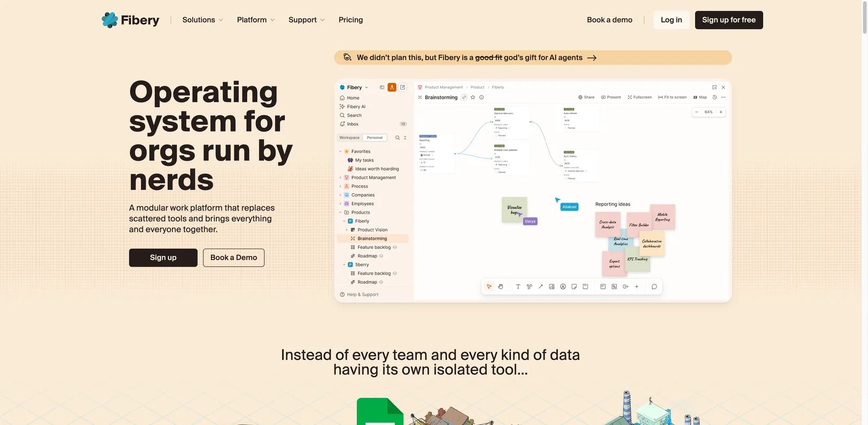Screen dimensions: 868x425
Task: Select the pointer tool in whiteboard toolbar
Action: point(489,287)
